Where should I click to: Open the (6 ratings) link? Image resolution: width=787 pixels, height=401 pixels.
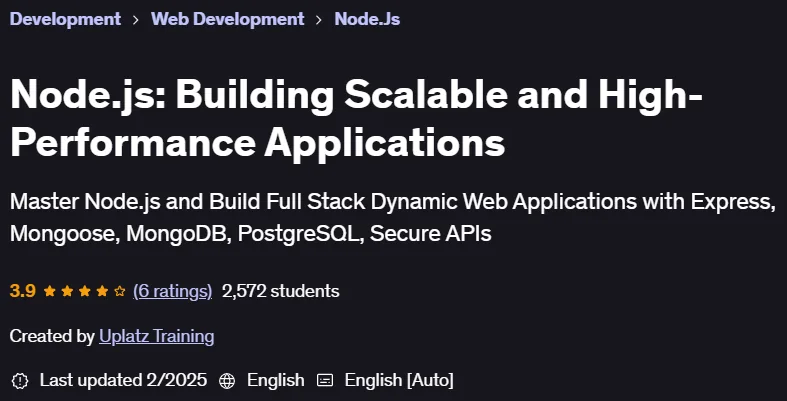(x=172, y=291)
